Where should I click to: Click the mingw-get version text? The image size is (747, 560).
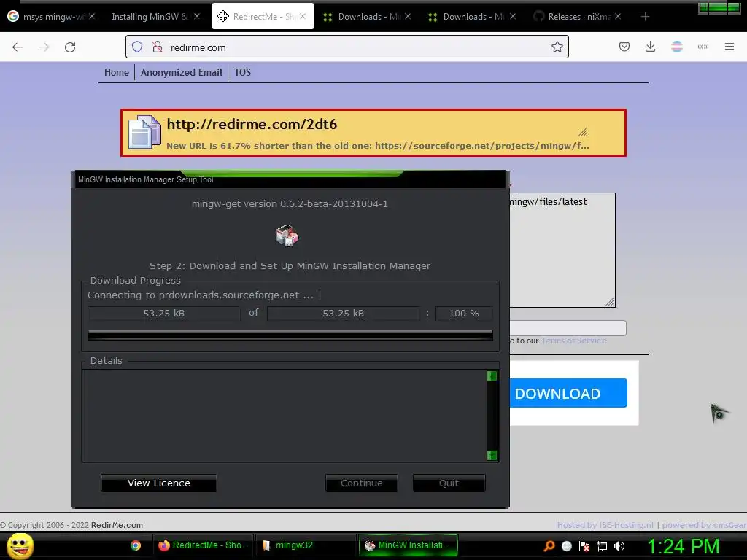tap(290, 204)
